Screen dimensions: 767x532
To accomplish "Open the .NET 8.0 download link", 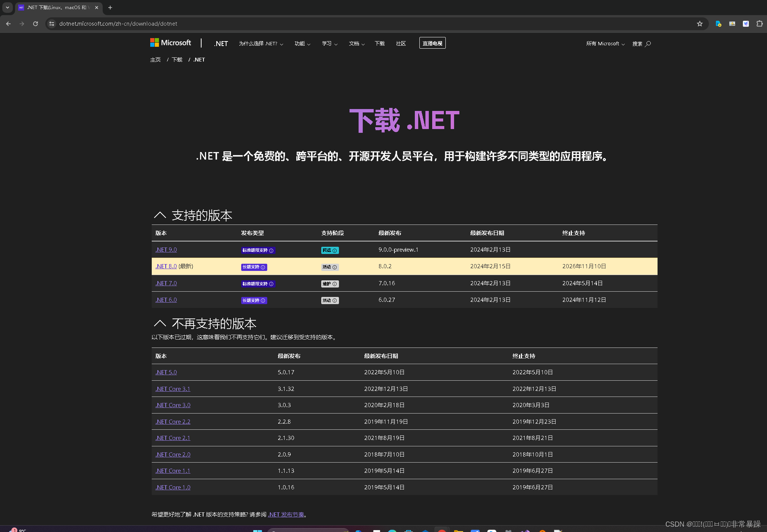I will [x=166, y=266].
